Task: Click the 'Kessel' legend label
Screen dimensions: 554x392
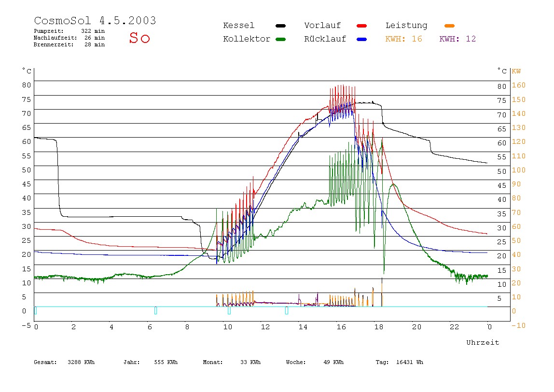Action: [238, 26]
